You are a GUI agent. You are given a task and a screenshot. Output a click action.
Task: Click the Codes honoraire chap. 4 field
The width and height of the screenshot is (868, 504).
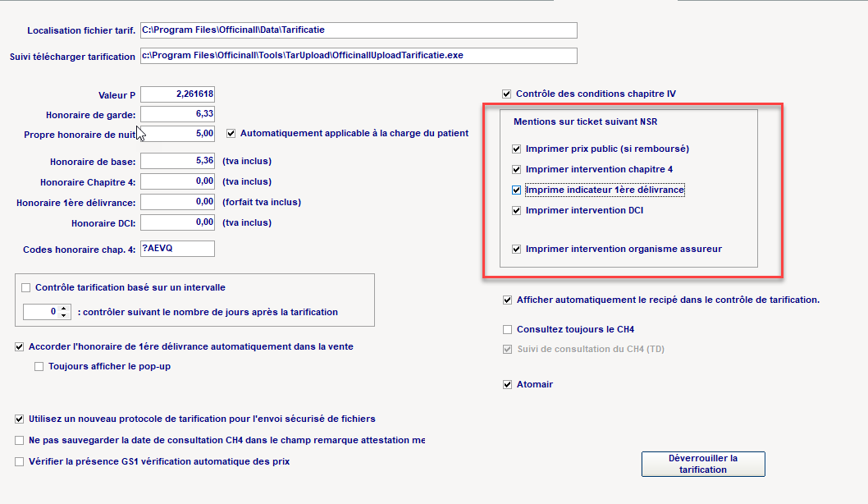tap(177, 249)
